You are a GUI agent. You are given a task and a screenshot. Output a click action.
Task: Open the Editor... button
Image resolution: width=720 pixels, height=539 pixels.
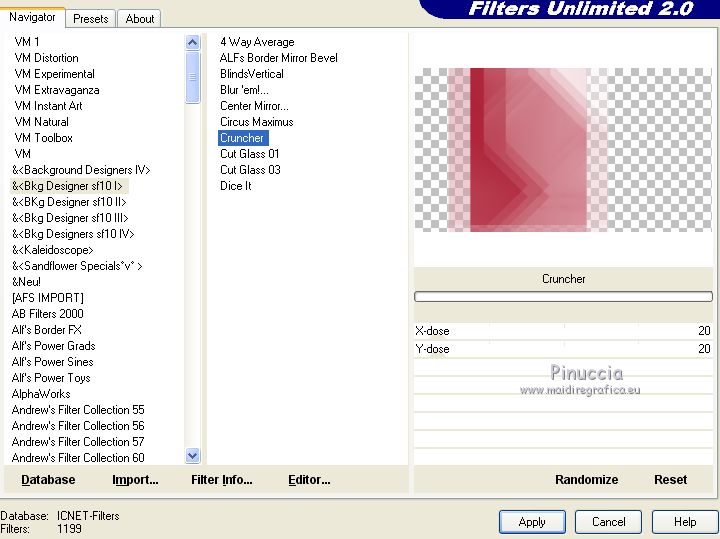(309, 480)
